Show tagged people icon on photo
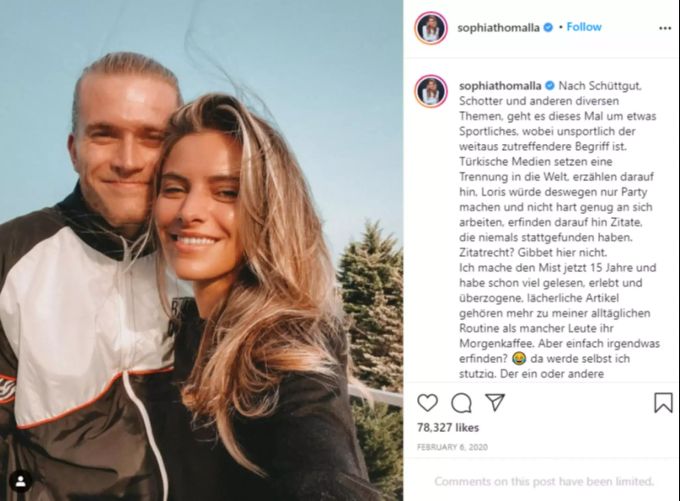This screenshot has width=680, height=501. point(20,481)
